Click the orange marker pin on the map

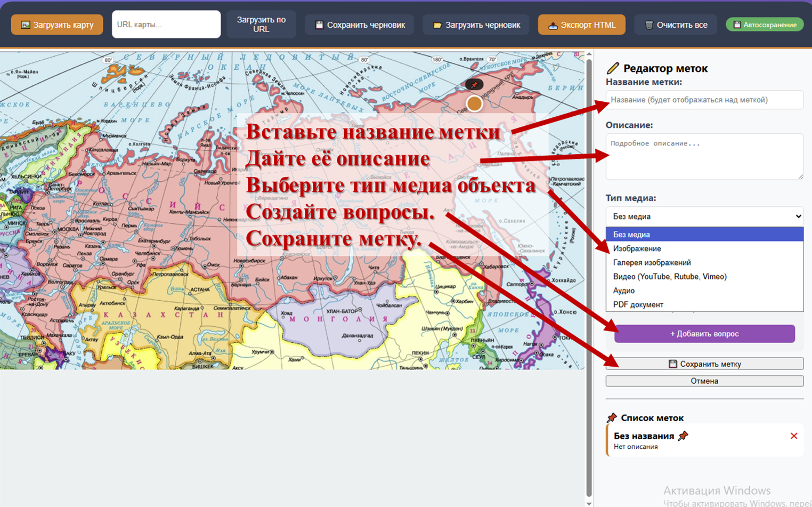[474, 103]
